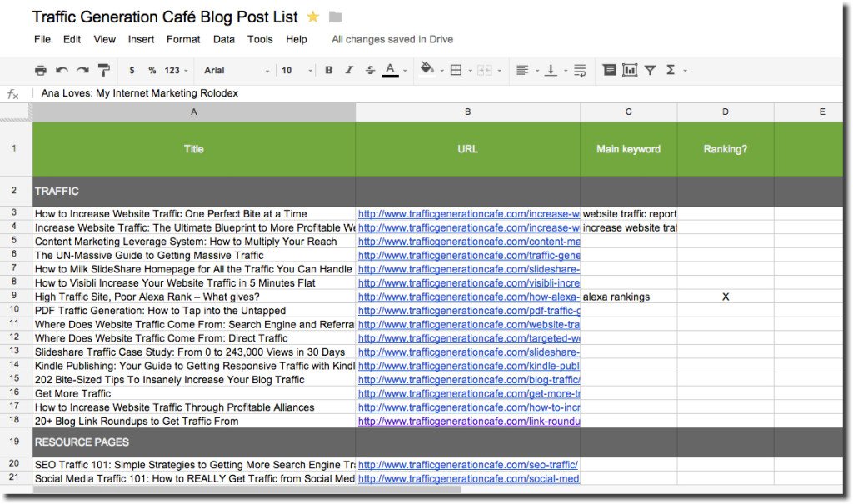Open the Format menu

pyautogui.click(x=182, y=39)
